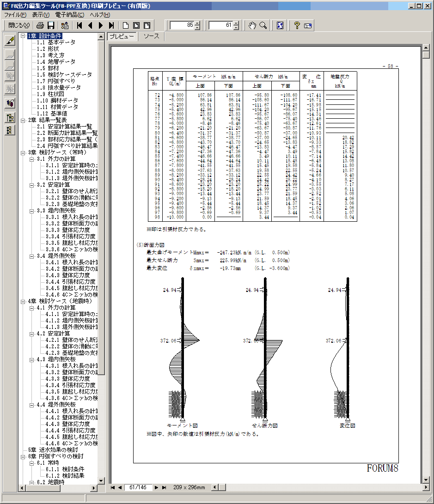
Task: Click the page number field showing 61
Action: point(220,25)
